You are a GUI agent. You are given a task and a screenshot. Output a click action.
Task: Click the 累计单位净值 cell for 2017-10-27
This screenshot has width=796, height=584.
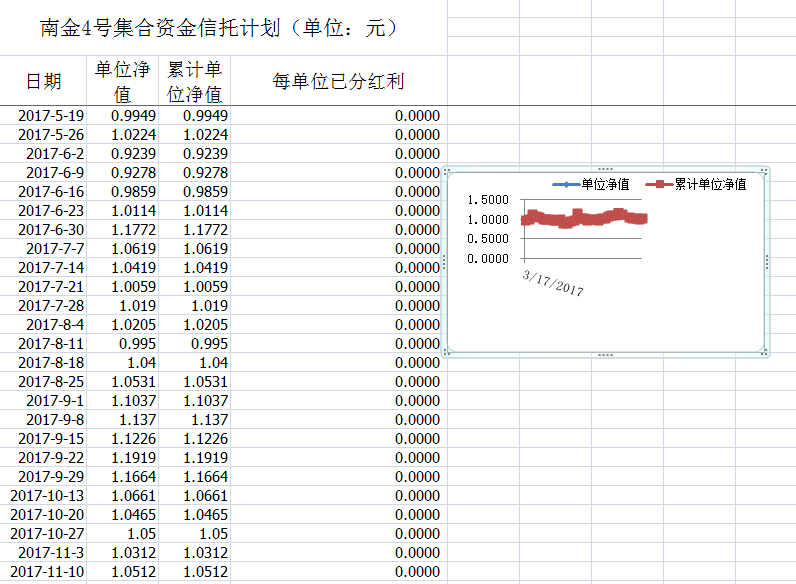(194, 534)
